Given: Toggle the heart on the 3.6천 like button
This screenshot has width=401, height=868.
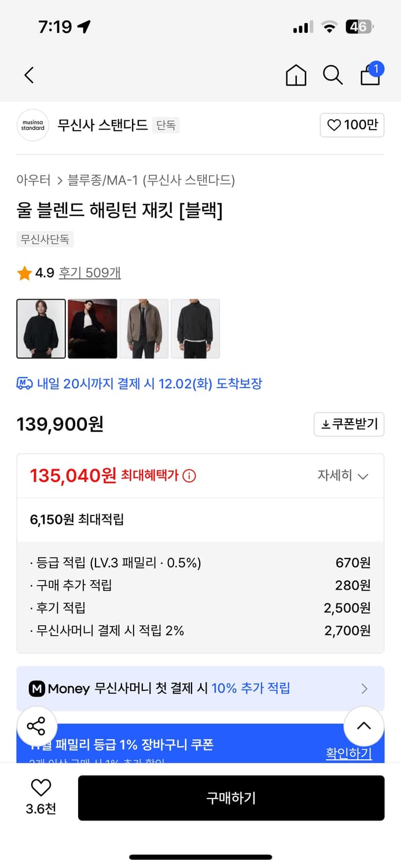Looking at the screenshot, I should click(x=39, y=789).
